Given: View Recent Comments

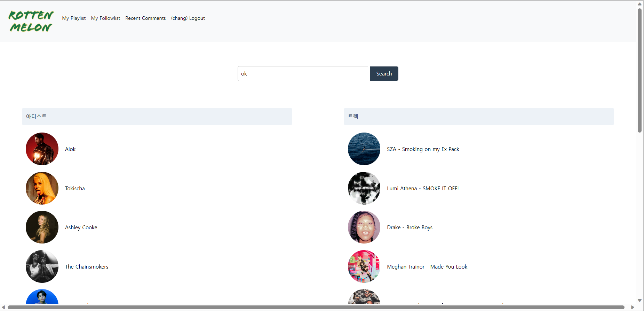Looking at the screenshot, I should [145, 18].
